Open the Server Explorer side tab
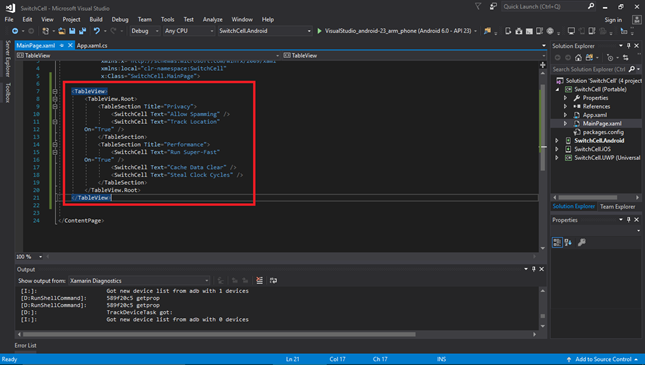645x365 pixels. pos(7,58)
